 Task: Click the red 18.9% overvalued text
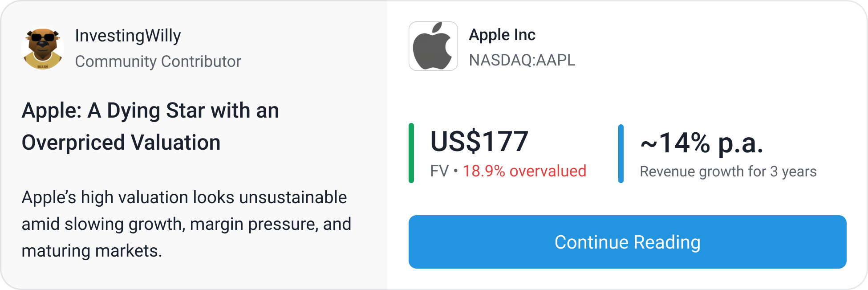point(524,171)
